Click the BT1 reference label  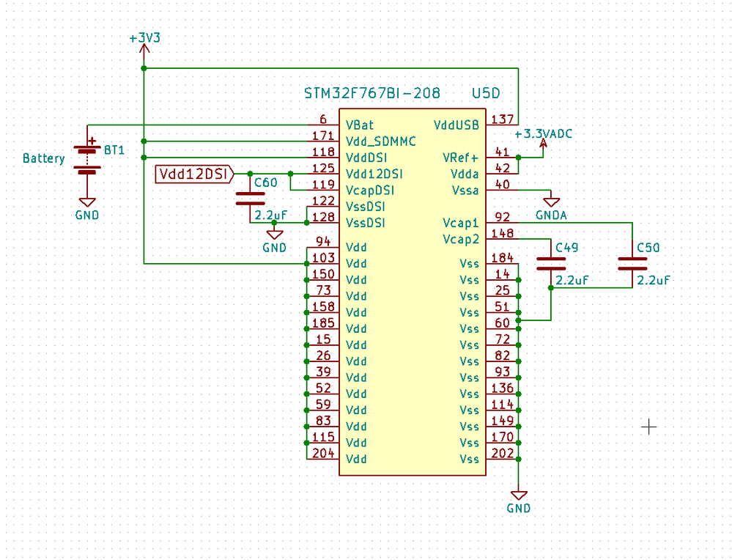tap(114, 150)
